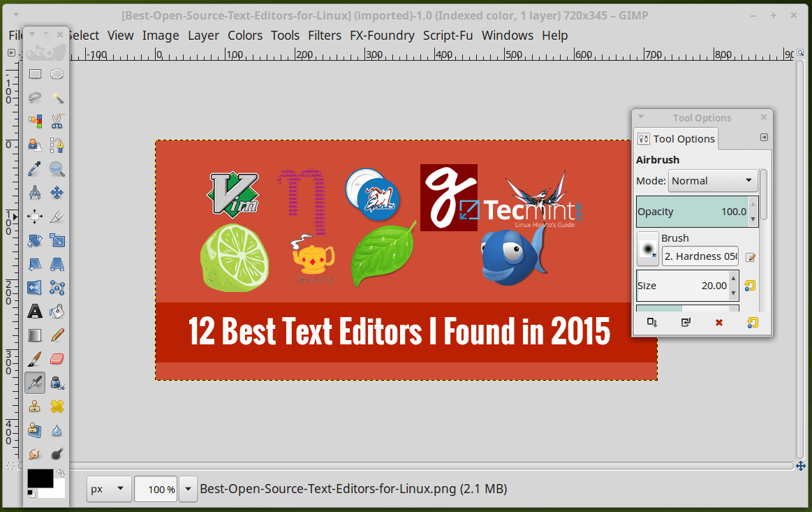Open the zoom level dropdown arrow

(187, 489)
